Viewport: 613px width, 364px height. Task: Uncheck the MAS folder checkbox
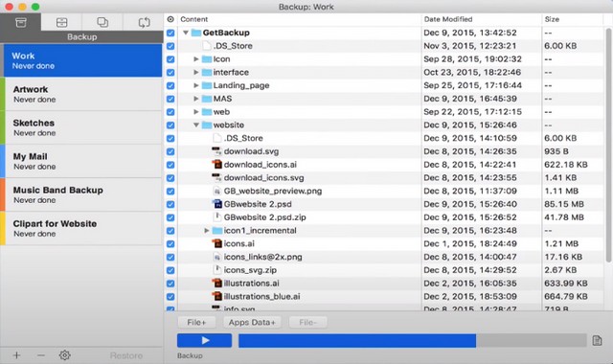click(x=170, y=99)
